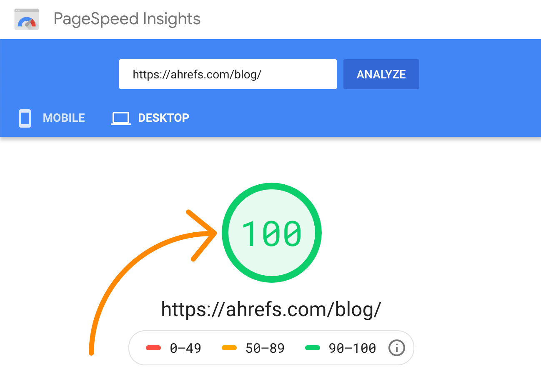Open the analyzed URL https://ahrefs.com/blog/
541x392 pixels.
click(271, 309)
